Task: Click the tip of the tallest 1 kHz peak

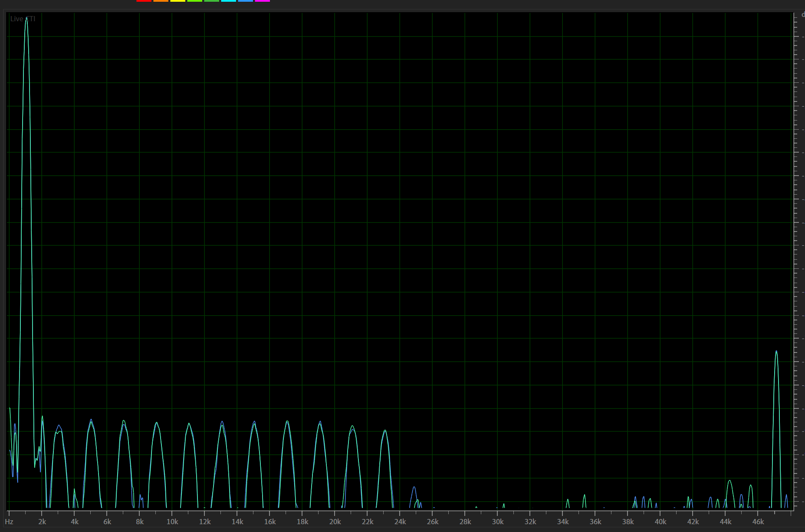Action: 26,18
